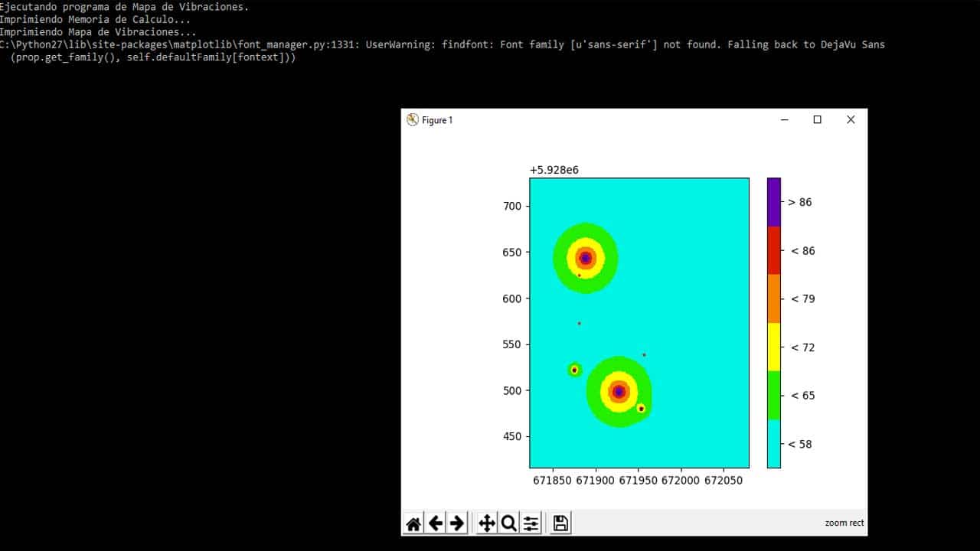Click the matplotlib icon in title bar
The width and height of the screenshot is (980, 551).
pos(413,120)
